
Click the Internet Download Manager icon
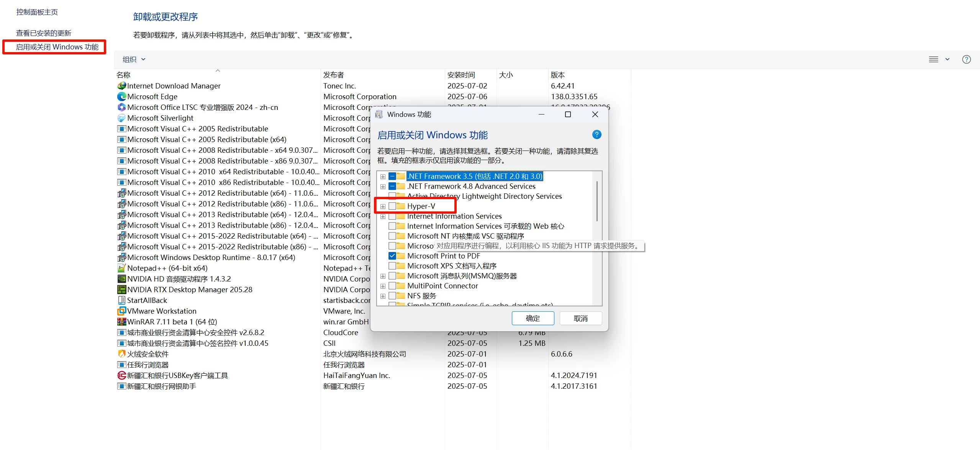tap(121, 86)
